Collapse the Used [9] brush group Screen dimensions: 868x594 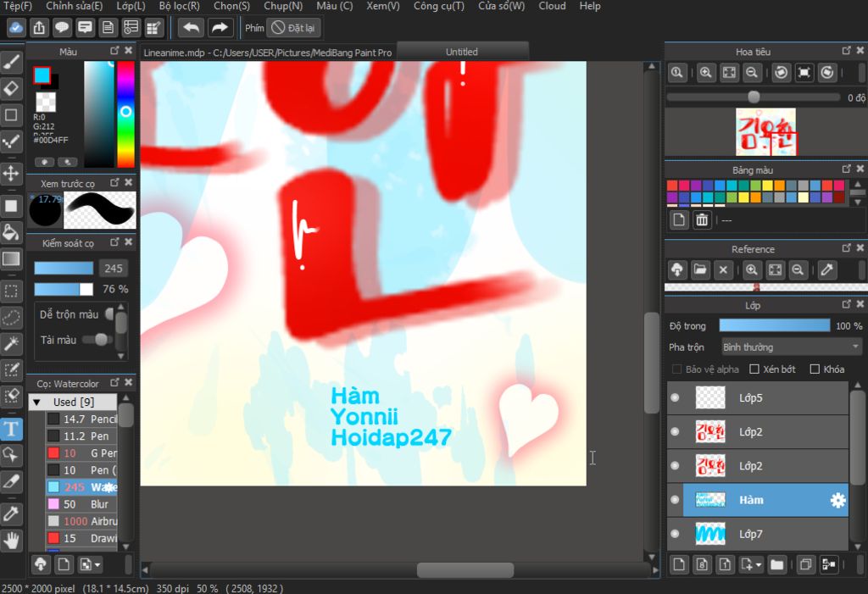(37, 402)
